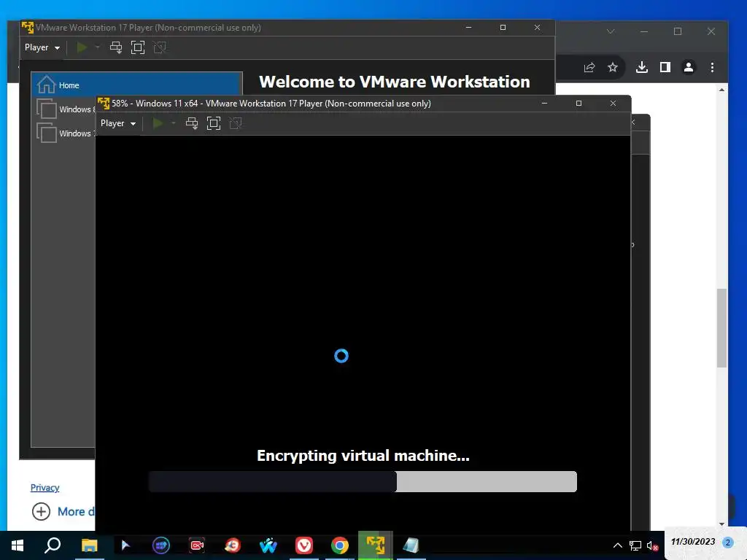
Task: Select second Windows VM in library list
Action: 66,133
